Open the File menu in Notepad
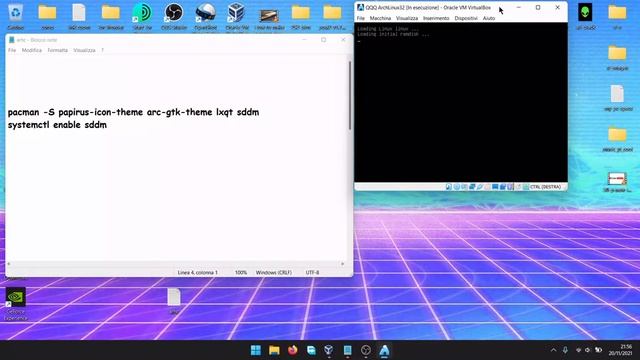This screenshot has width=640, height=360. 12,50
